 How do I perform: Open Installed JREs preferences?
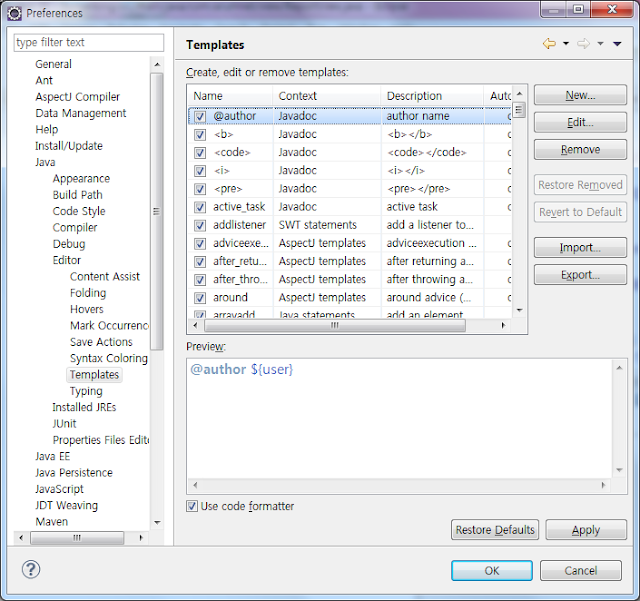click(84, 407)
